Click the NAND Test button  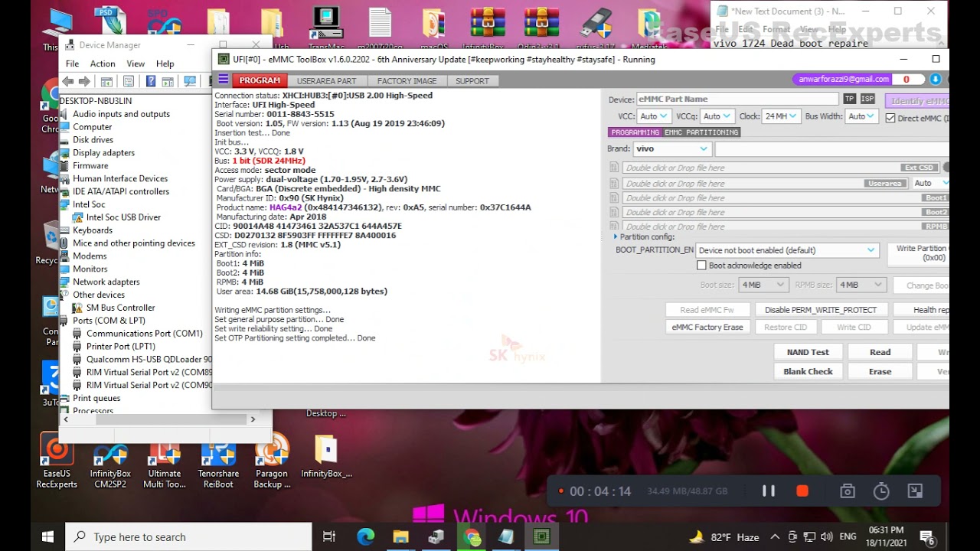click(x=808, y=352)
